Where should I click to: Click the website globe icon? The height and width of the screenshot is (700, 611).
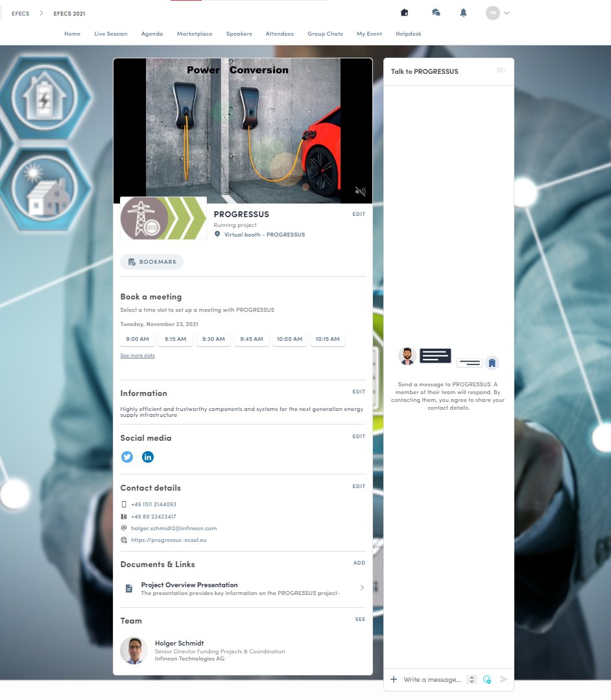[124, 540]
